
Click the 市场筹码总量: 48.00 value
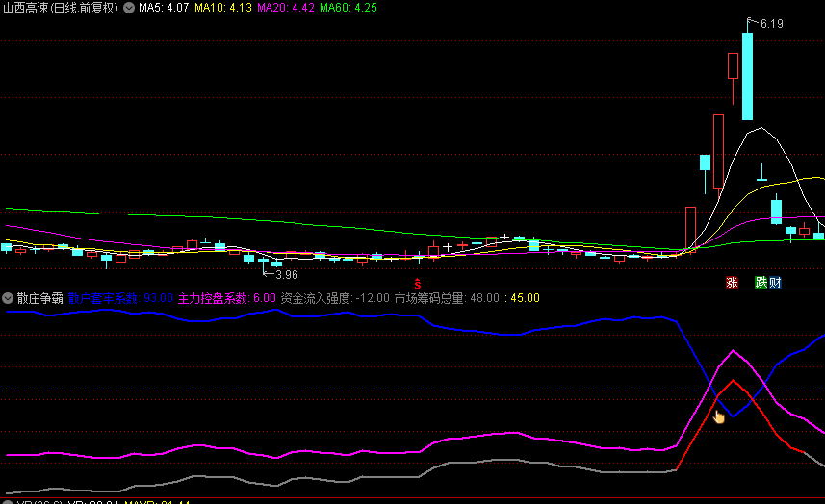[447, 298]
